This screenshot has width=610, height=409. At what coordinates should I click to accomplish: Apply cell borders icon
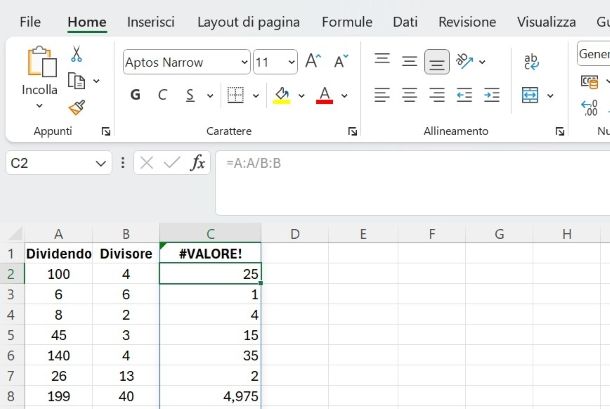pos(235,95)
